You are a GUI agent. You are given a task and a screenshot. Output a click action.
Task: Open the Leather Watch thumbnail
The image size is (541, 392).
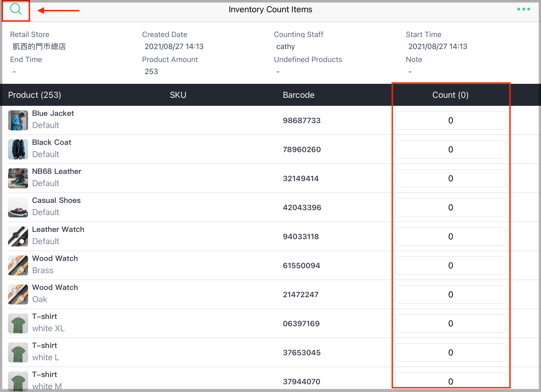coord(18,236)
